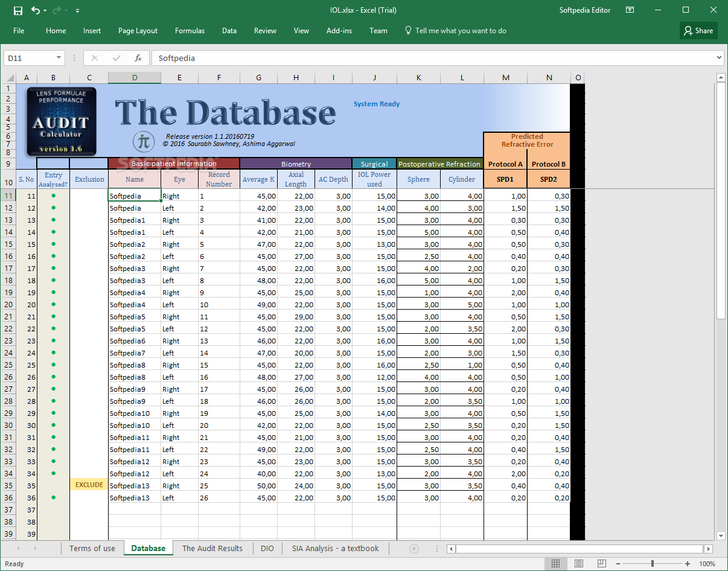Click the Save icon in the title bar
Screen dimensions: 728x571
coord(18,10)
